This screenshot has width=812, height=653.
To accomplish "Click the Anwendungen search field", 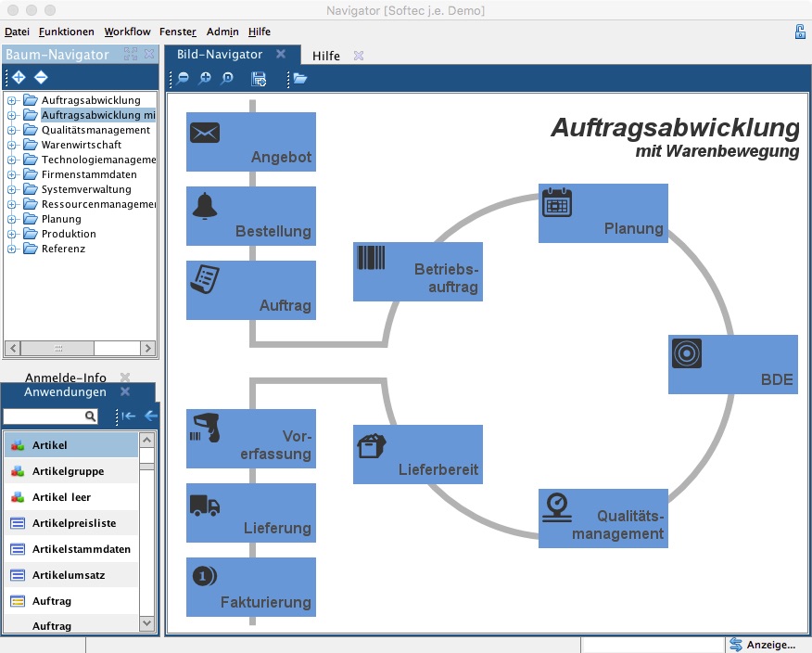I will click(x=44, y=417).
